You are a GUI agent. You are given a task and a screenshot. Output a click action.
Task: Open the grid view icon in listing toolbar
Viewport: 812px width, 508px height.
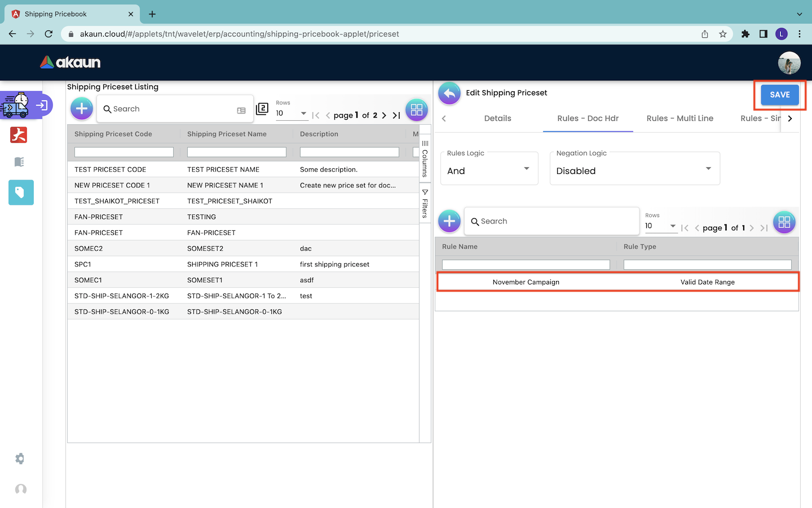coord(417,110)
